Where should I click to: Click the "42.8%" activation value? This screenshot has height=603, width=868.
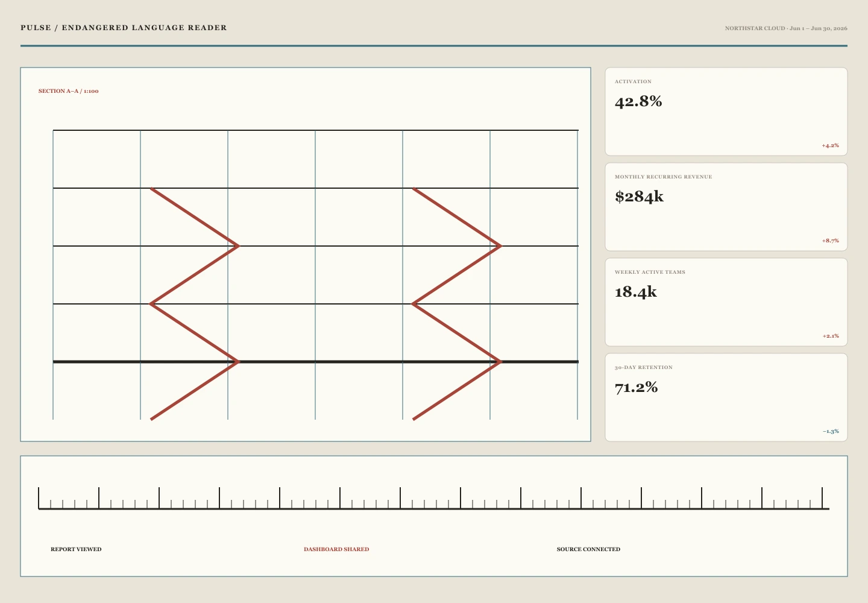tap(638, 101)
